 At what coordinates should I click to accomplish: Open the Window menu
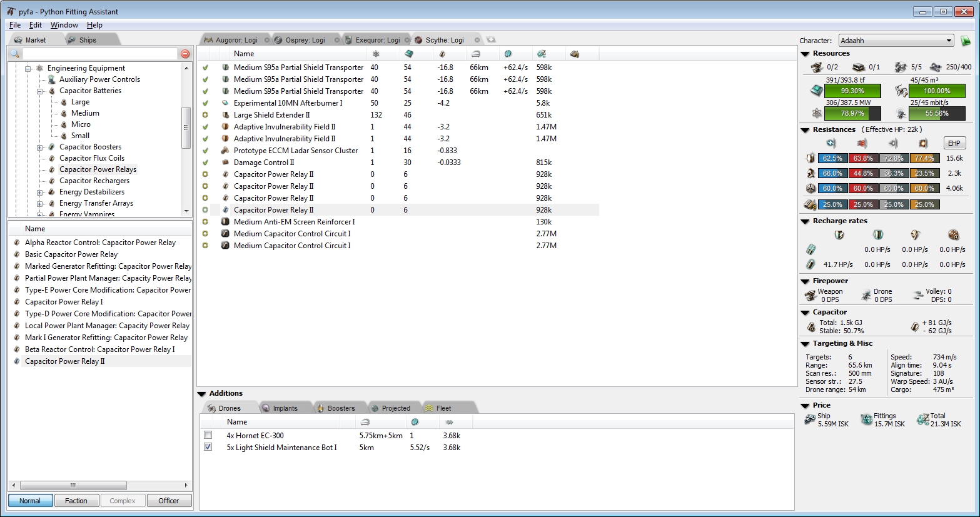pyautogui.click(x=64, y=25)
